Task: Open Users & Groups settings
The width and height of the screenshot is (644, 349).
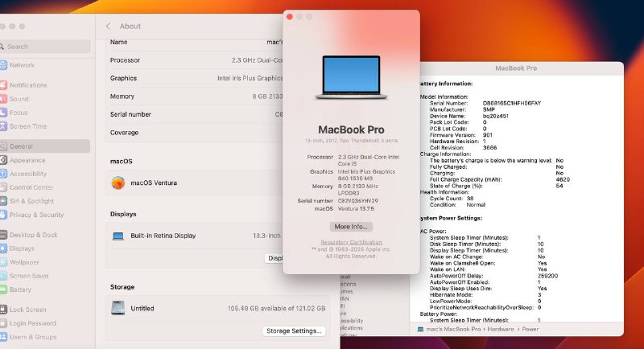Action: 33,337
